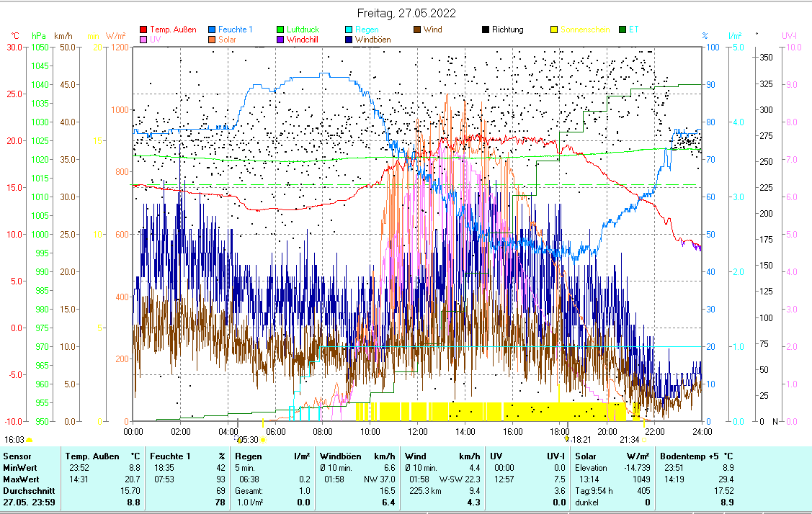Click the small icon right of 21:34
Image resolution: width=812 pixels, height=514 pixels.
point(643,440)
